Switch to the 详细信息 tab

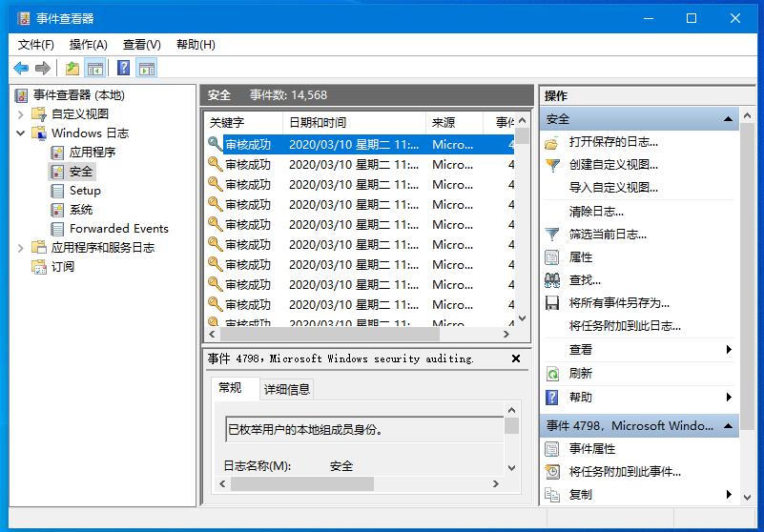click(x=287, y=389)
